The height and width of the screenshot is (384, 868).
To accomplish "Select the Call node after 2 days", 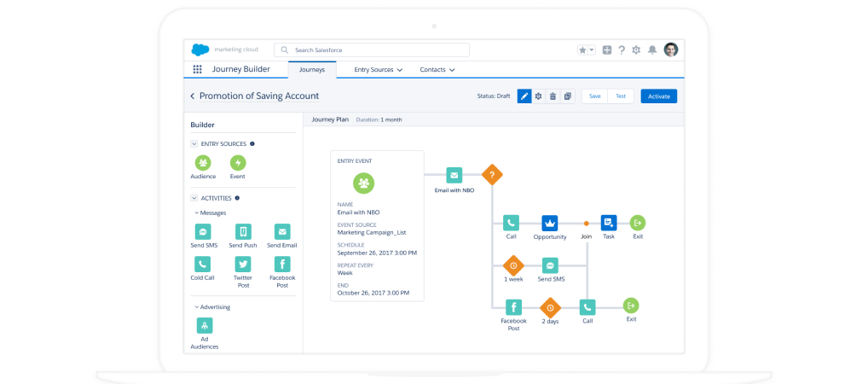I will [x=587, y=307].
